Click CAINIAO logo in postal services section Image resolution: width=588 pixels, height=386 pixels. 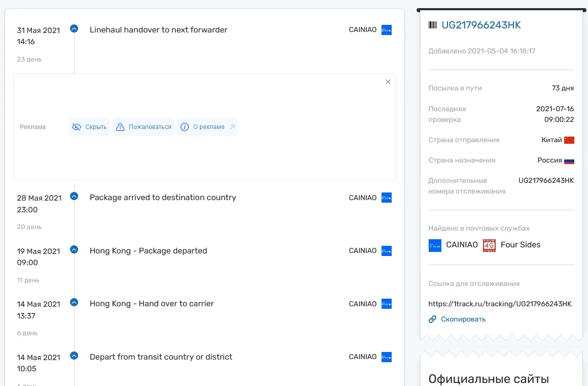coord(435,246)
